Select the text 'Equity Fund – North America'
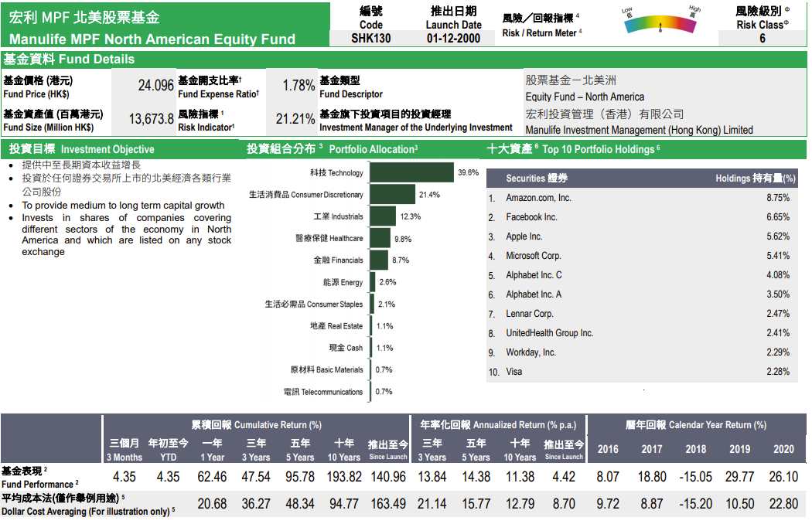 (585, 97)
